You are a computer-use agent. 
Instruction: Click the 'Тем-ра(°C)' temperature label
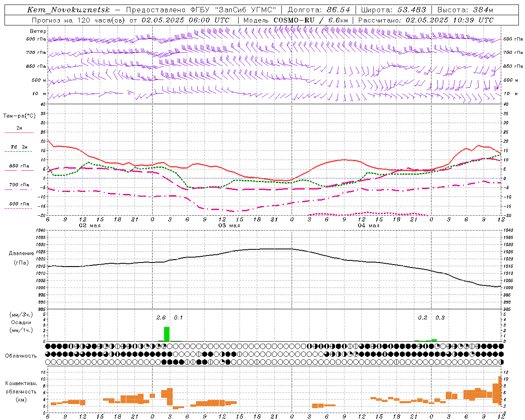click(x=19, y=116)
